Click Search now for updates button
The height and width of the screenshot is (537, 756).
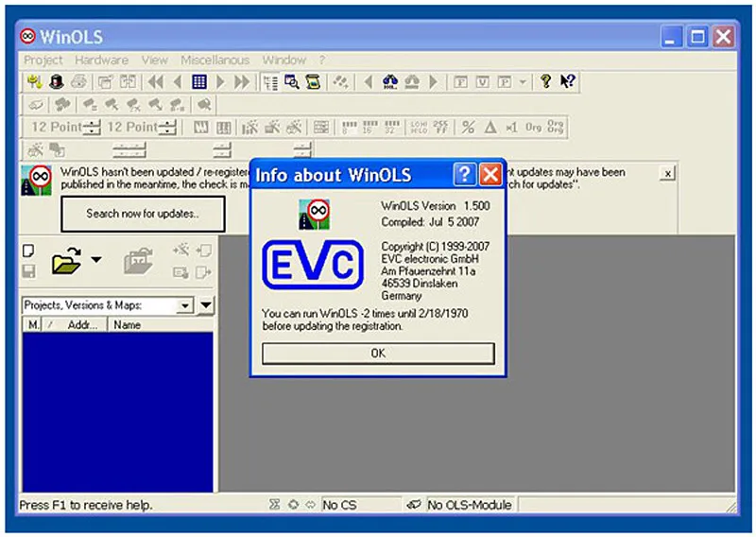point(143,214)
